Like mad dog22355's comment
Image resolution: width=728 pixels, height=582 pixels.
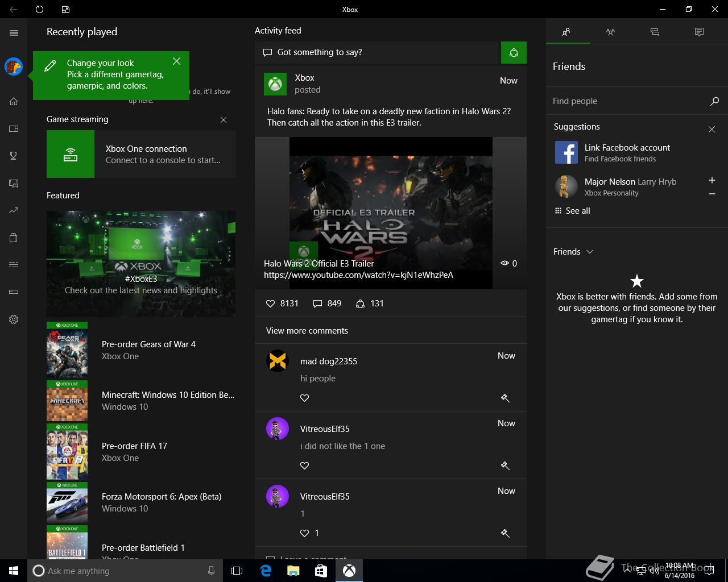pos(305,398)
